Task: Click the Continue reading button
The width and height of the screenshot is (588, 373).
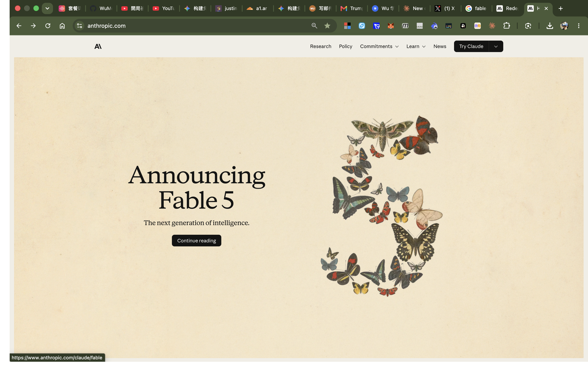Action: pos(197,241)
